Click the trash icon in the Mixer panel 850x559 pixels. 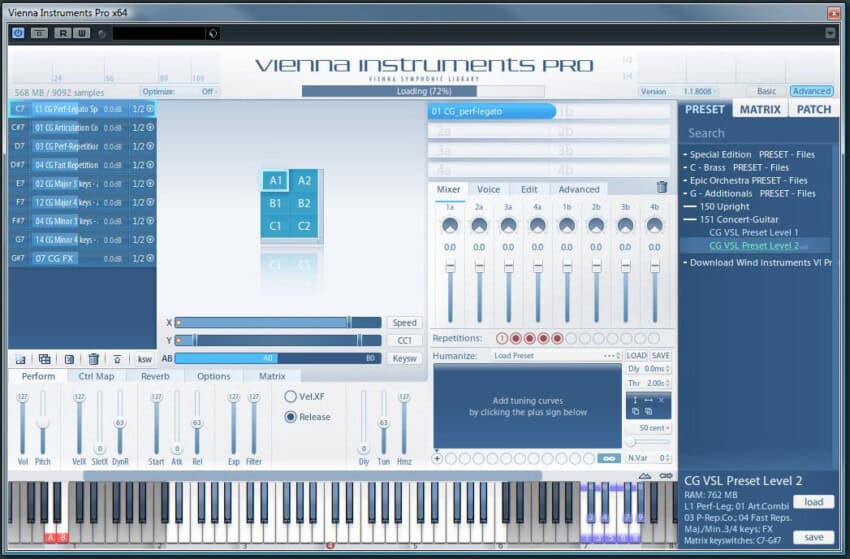661,187
